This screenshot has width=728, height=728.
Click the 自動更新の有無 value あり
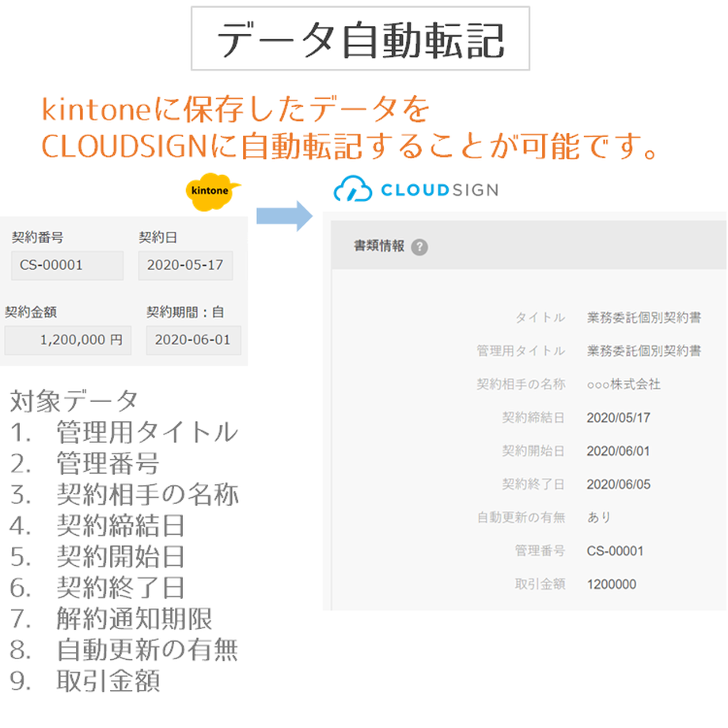click(x=599, y=518)
